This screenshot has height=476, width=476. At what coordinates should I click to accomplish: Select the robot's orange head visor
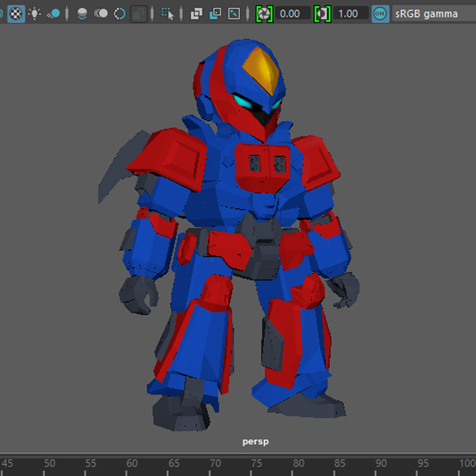point(262,70)
